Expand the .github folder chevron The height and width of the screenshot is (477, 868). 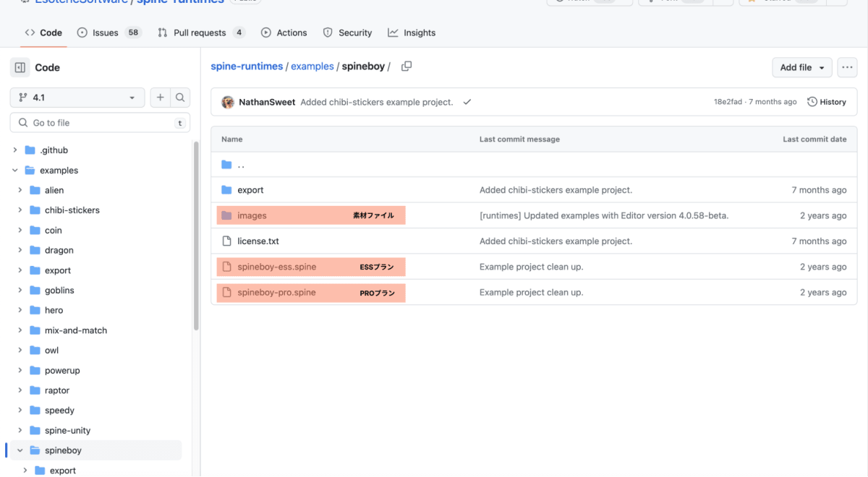(15, 150)
